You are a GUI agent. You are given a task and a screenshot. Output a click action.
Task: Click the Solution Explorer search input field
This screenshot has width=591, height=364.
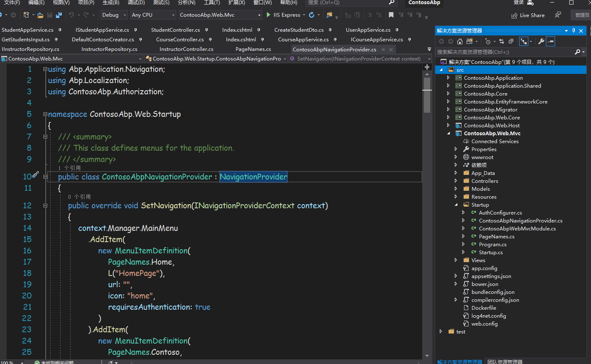(504, 52)
